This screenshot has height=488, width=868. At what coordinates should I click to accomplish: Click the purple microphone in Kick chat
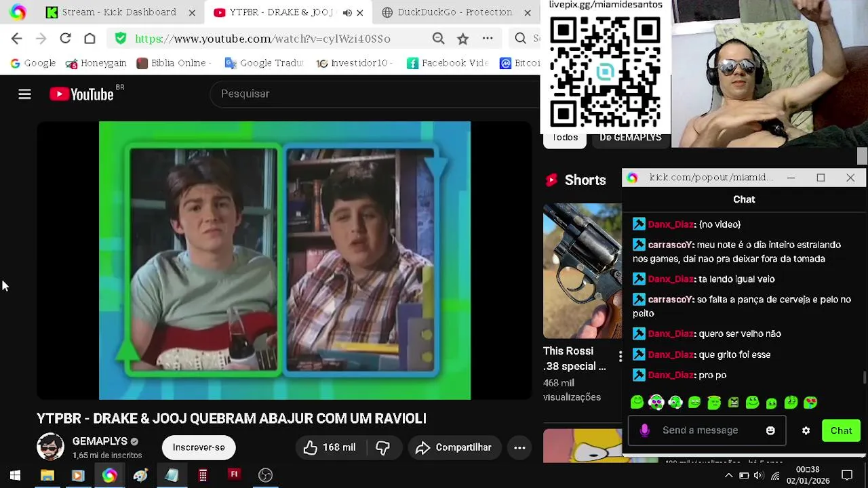point(645,430)
